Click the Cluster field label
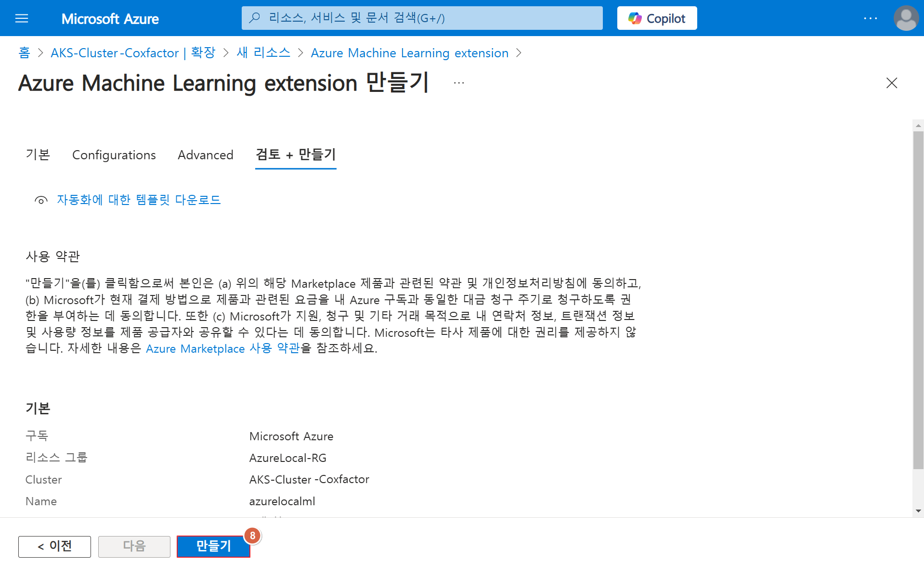This screenshot has height=575, width=924. coord(44,480)
